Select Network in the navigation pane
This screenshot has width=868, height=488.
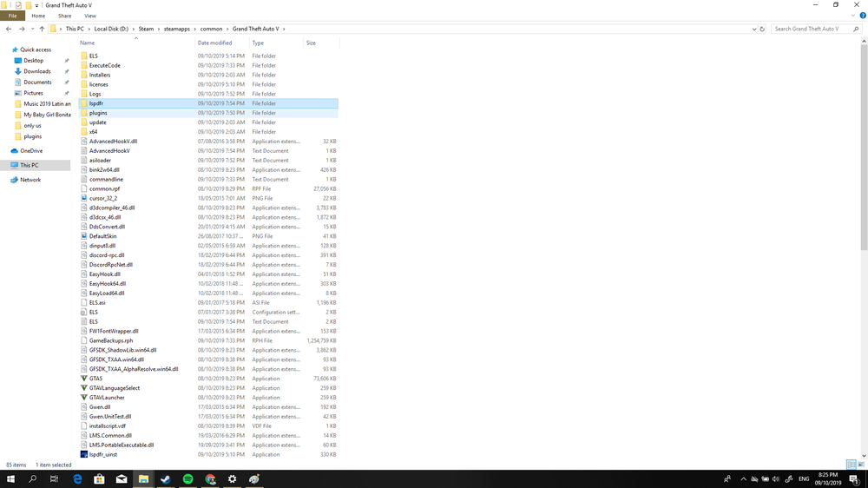point(30,180)
